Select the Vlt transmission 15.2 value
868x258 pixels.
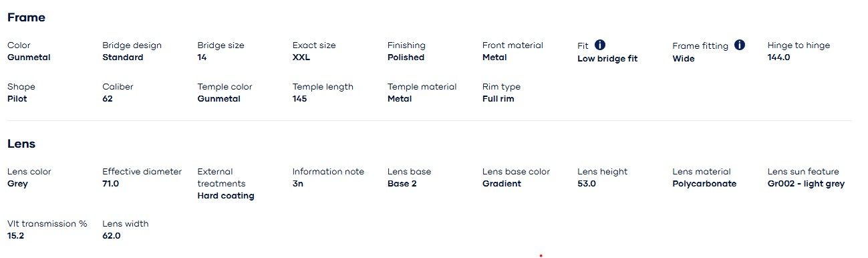(16, 236)
